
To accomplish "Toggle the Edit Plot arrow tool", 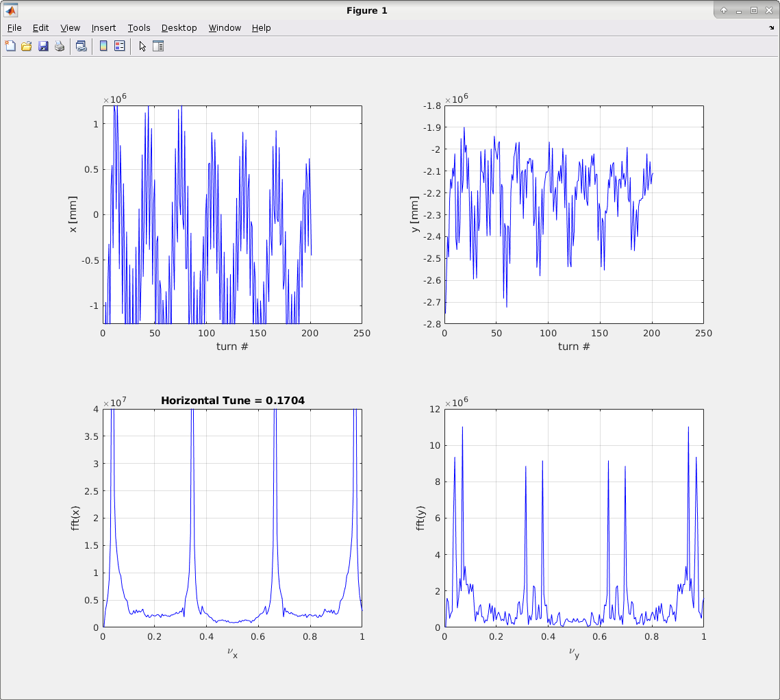I will click(x=142, y=47).
